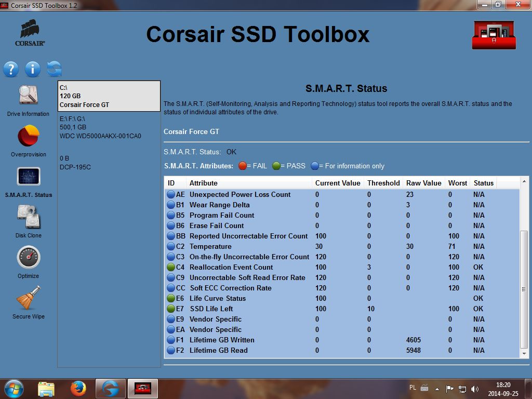Click the red toolbox image
This screenshot has width=532, height=399.
494,35
